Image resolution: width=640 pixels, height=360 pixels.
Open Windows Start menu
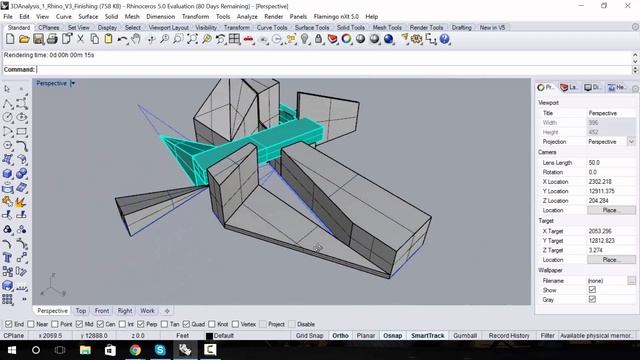tap(11, 350)
